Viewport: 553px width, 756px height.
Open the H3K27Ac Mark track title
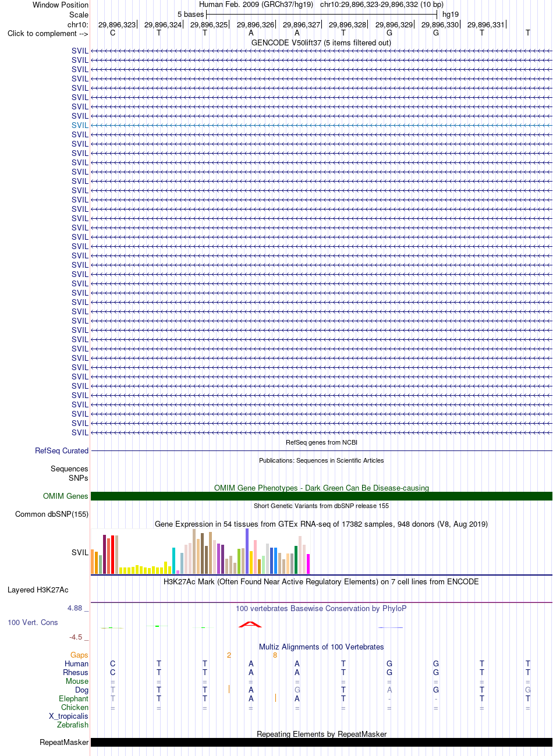321,581
